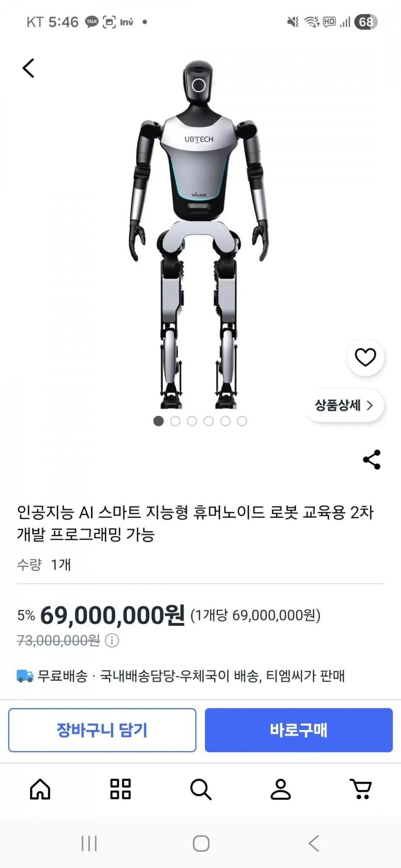Open search from bottom navigation
This screenshot has height=868, width=401.
[x=200, y=789]
